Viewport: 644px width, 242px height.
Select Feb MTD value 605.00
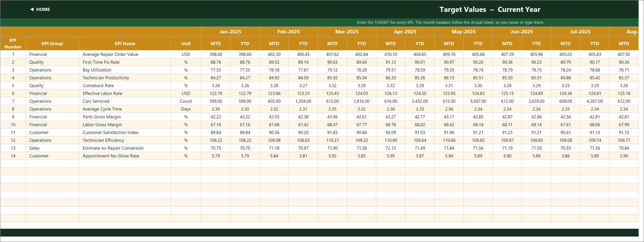tap(274, 101)
